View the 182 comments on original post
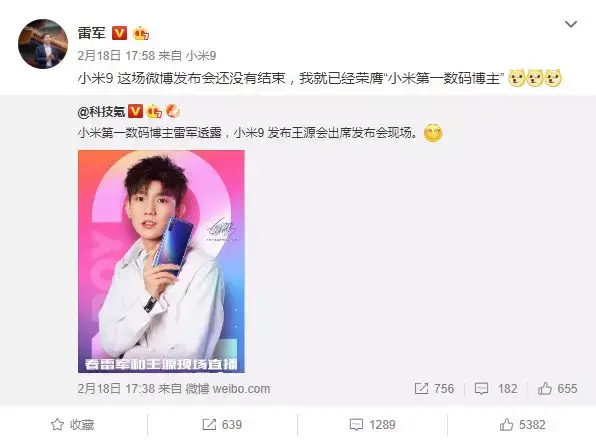 [496, 388]
